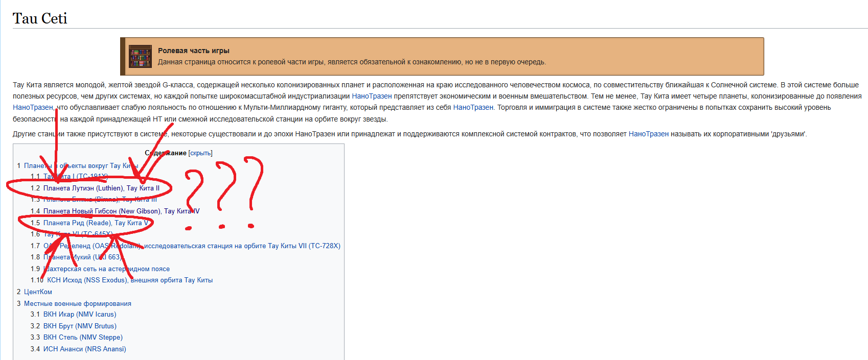Click the 'Tau Ceti' page heading
The height and width of the screenshot is (360, 868).
[40, 18]
